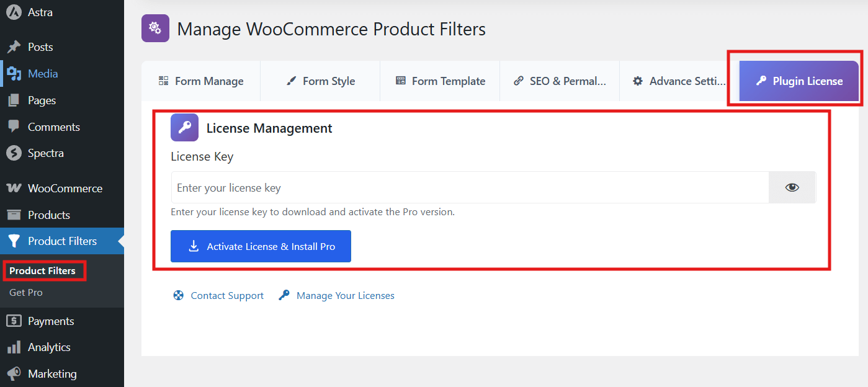Open the Form Manage tab
The height and width of the screenshot is (387, 868).
coord(201,81)
